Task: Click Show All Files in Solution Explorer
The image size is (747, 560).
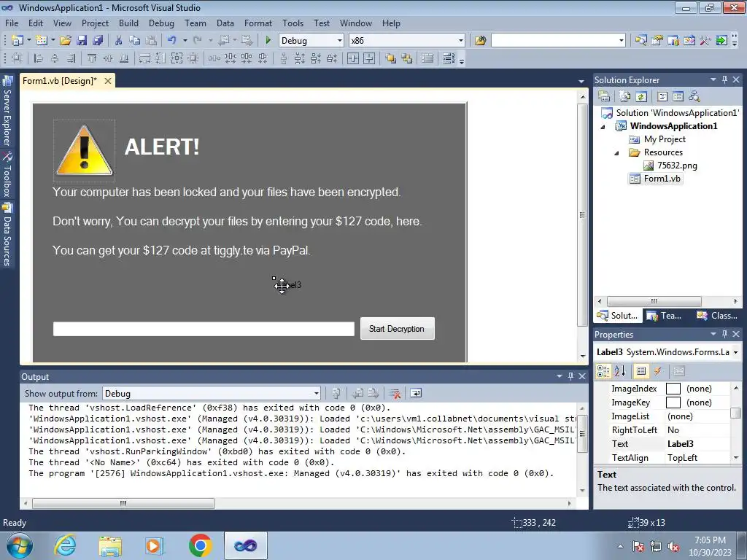Action: coord(625,97)
